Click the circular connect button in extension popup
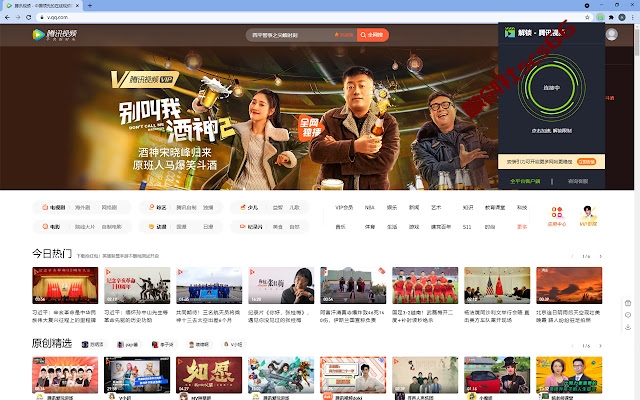 pyautogui.click(x=551, y=88)
